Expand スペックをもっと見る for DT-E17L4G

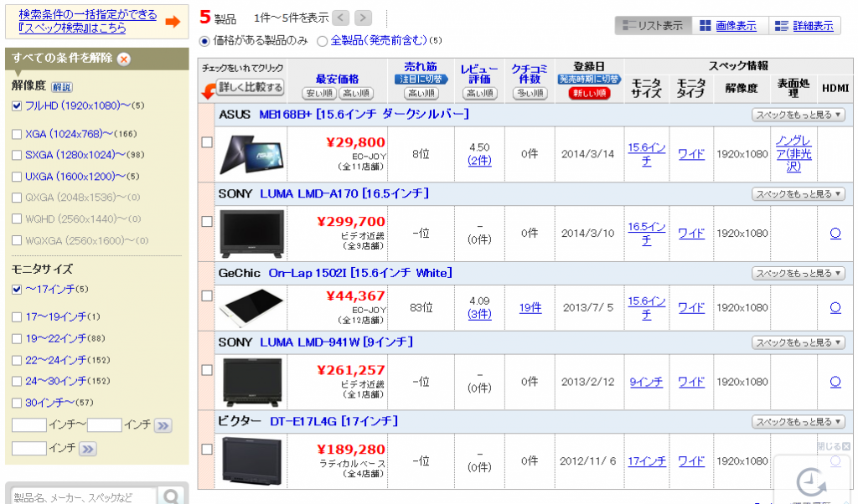[799, 422]
